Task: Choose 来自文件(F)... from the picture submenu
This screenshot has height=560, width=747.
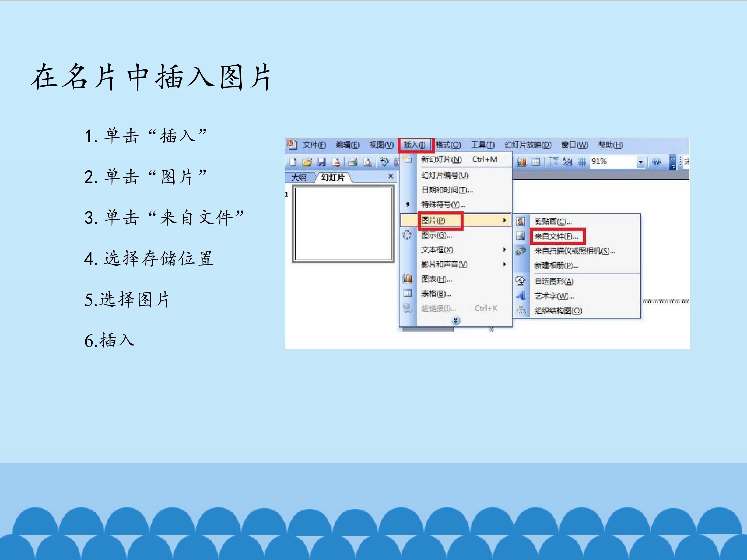Action: click(x=556, y=236)
